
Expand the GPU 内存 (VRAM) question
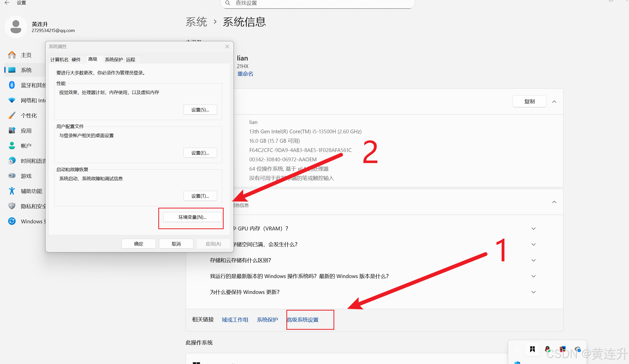tap(533, 229)
